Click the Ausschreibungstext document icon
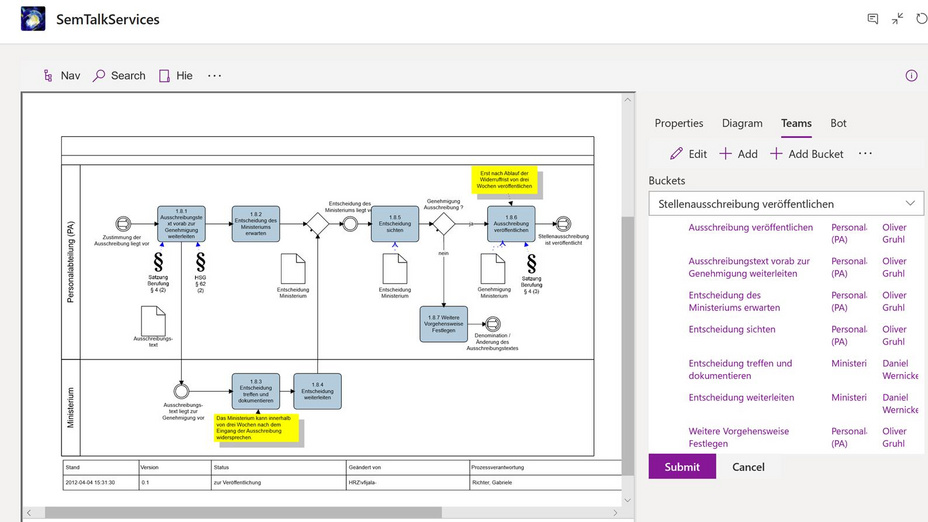This screenshot has height=522, width=928. click(153, 321)
